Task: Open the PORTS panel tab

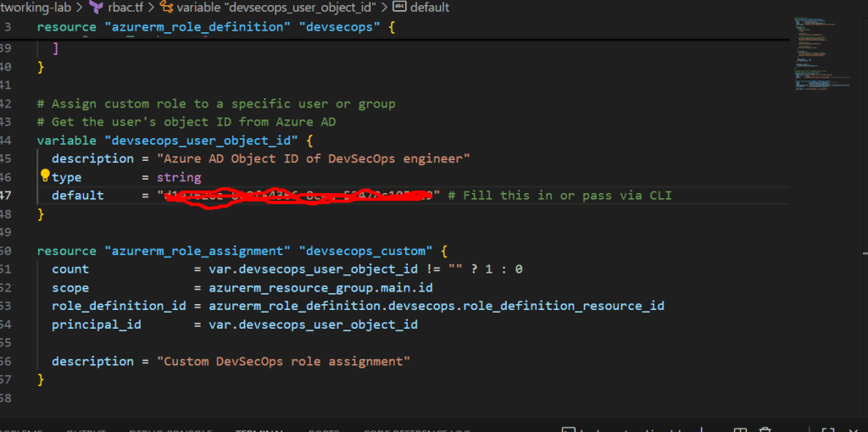Action: 324,429
